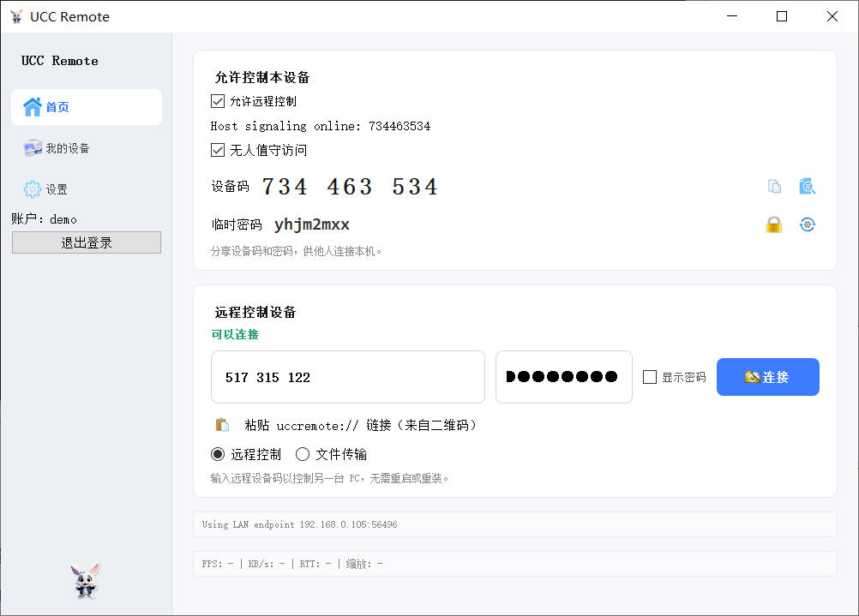Open 设置 settings page
The height and width of the screenshot is (616, 859).
(87, 189)
